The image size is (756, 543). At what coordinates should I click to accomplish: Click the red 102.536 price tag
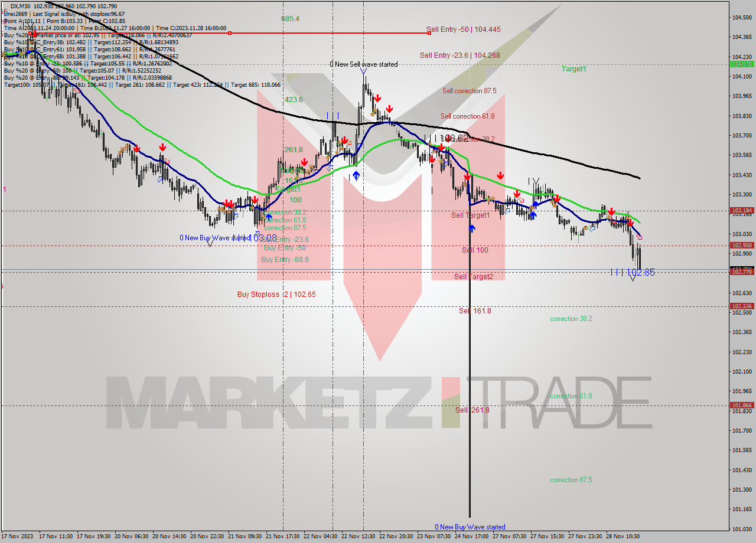(742, 306)
